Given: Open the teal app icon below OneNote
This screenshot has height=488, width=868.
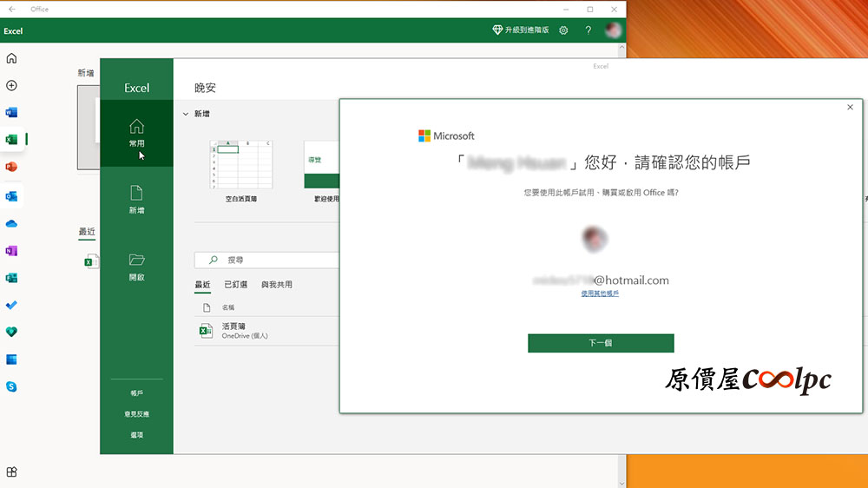Looking at the screenshot, I should tap(11, 278).
